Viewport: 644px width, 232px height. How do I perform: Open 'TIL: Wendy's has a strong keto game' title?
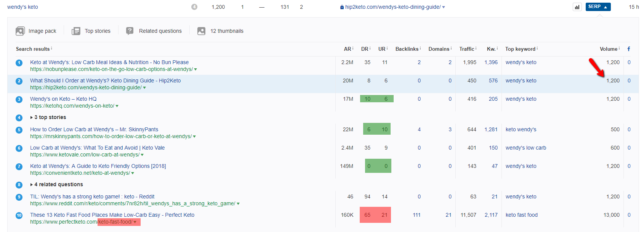(92, 197)
